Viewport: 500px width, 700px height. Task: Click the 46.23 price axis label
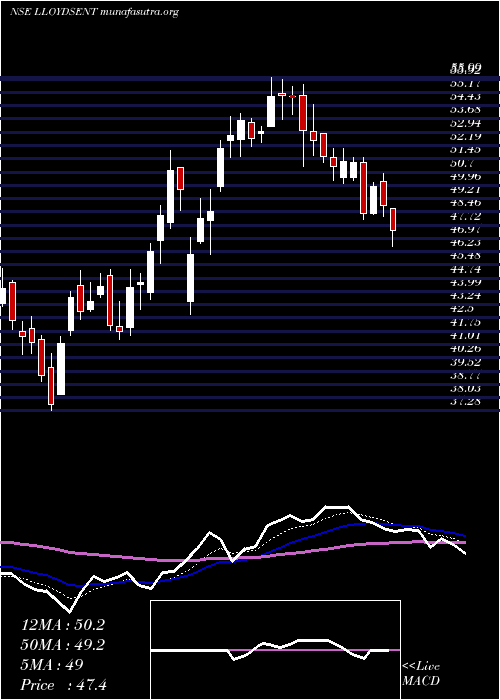pyautogui.click(x=465, y=242)
